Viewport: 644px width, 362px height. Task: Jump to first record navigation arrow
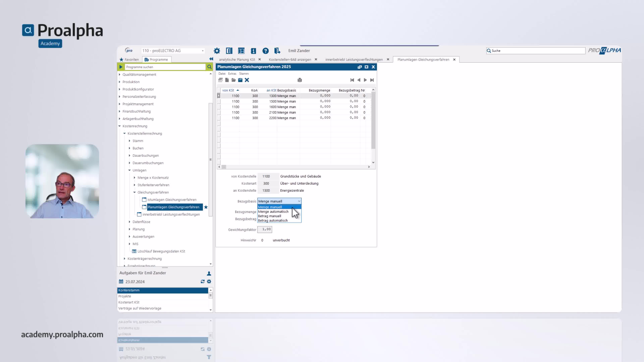pos(352,80)
